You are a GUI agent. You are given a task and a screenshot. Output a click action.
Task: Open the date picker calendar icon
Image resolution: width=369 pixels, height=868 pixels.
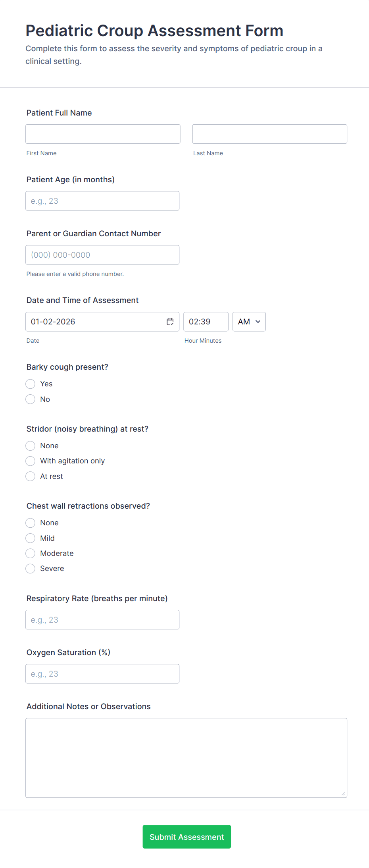coord(170,322)
